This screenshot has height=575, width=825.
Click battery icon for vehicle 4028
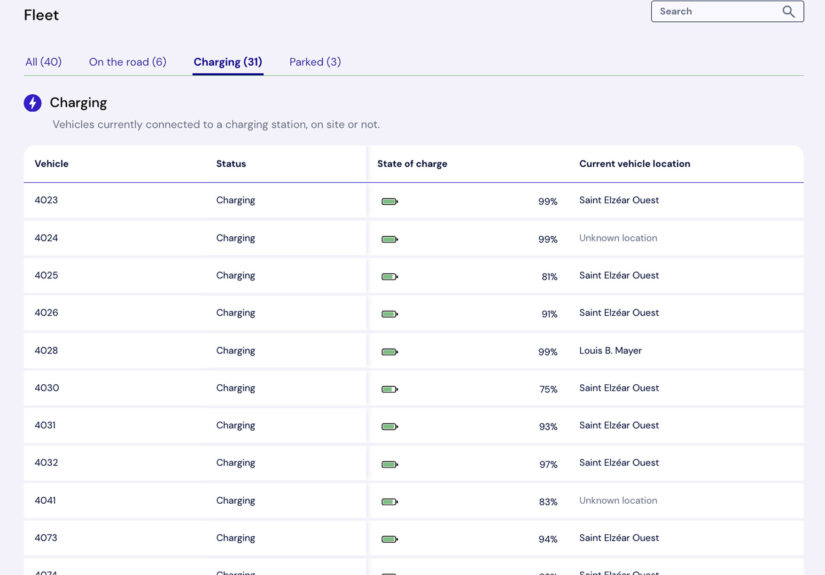click(389, 351)
